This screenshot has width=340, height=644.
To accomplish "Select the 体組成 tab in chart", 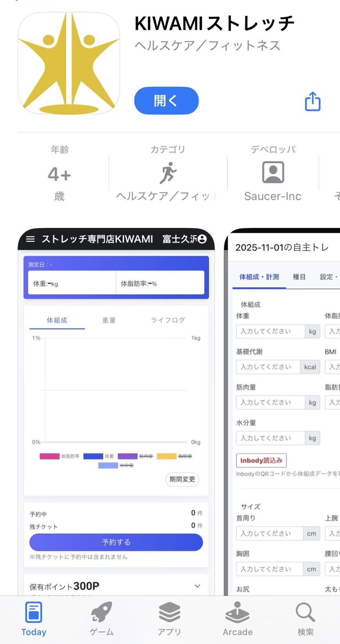I will (57, 320).
